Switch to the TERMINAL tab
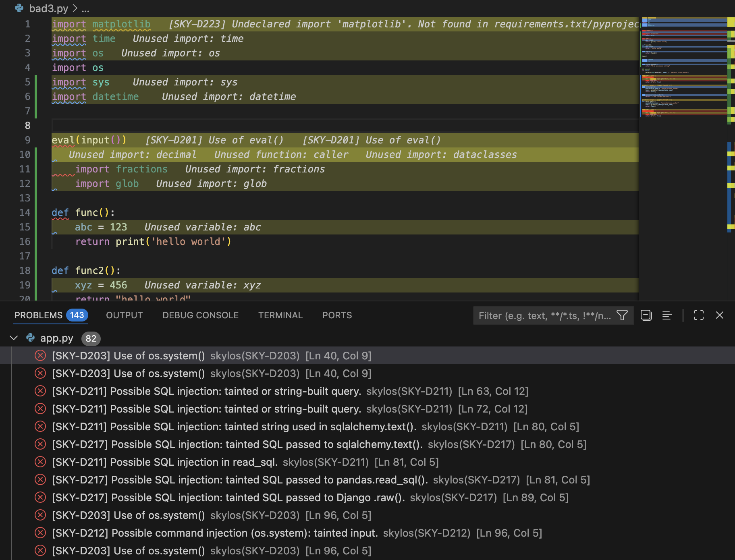 coord(280,315)
